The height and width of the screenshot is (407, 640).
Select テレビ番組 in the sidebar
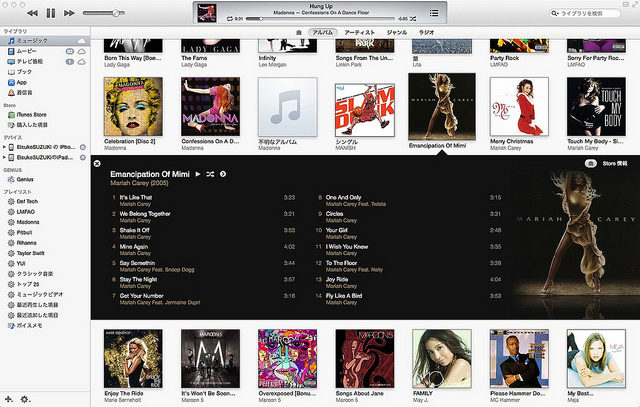point(29,61)
